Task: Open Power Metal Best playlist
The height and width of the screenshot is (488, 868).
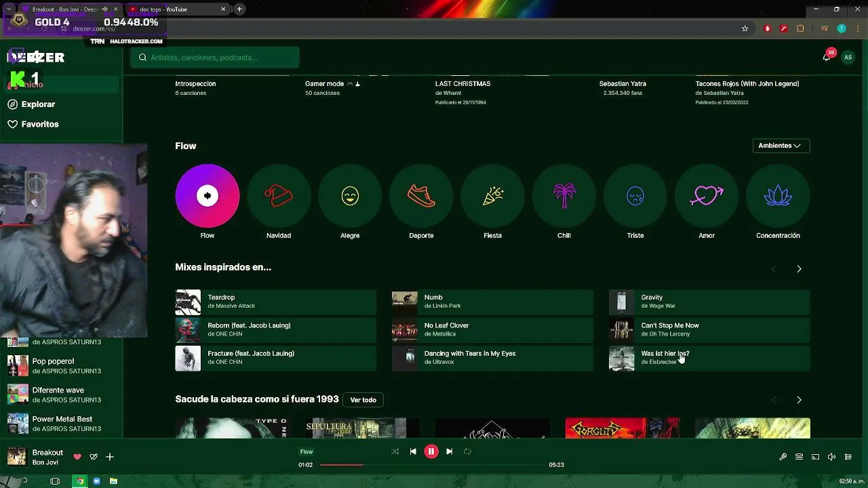Action: (x=61, y=424)
